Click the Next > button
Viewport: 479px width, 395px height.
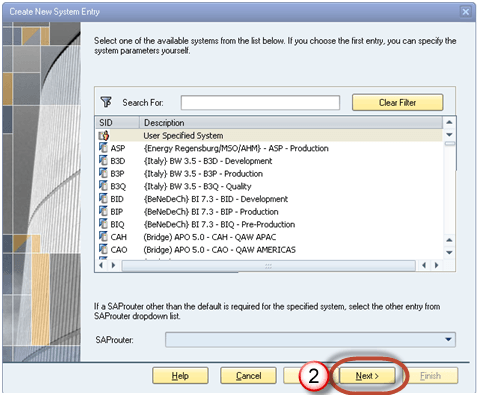tap(367, 376)
